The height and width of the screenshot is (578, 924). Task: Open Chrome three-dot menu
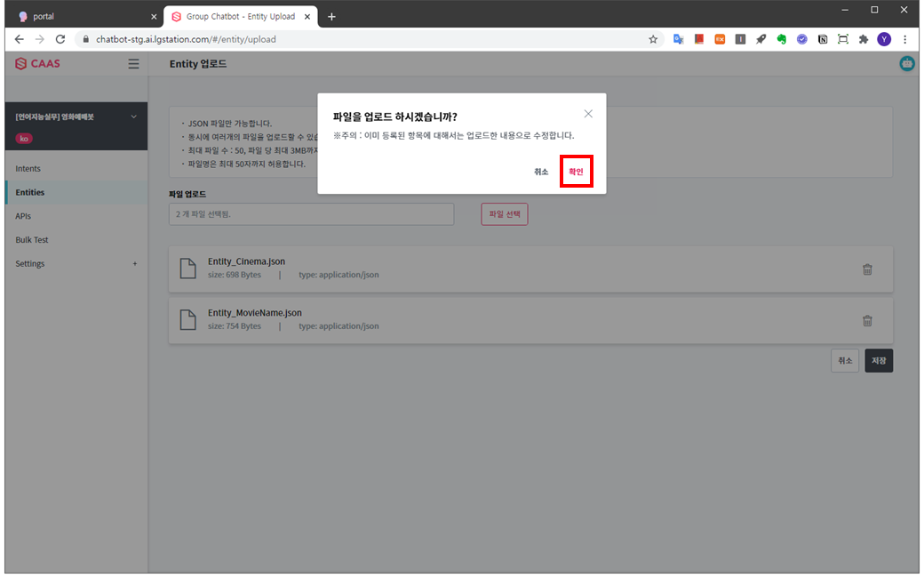click(x=905, y=39)
